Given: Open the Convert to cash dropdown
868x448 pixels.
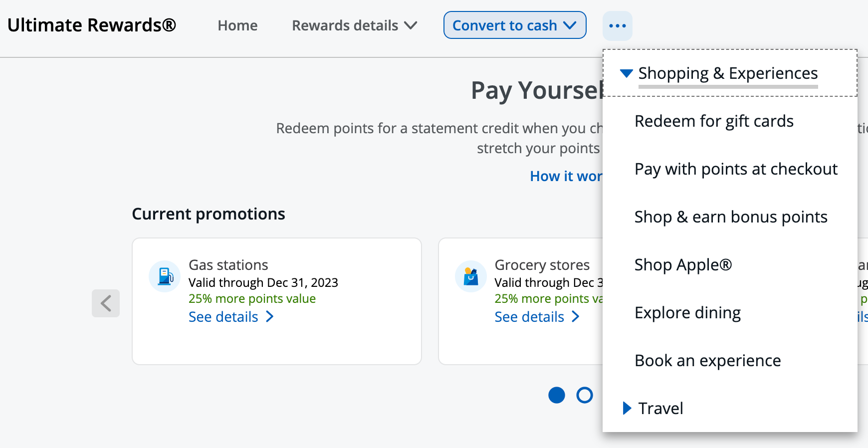Looking at the screenshot, I should 514,25.
